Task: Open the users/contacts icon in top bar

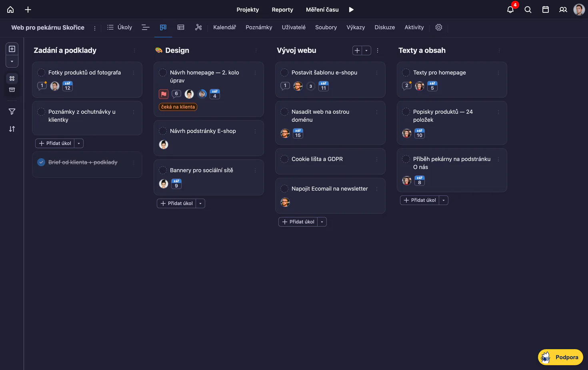Action: tap(563, 10)
